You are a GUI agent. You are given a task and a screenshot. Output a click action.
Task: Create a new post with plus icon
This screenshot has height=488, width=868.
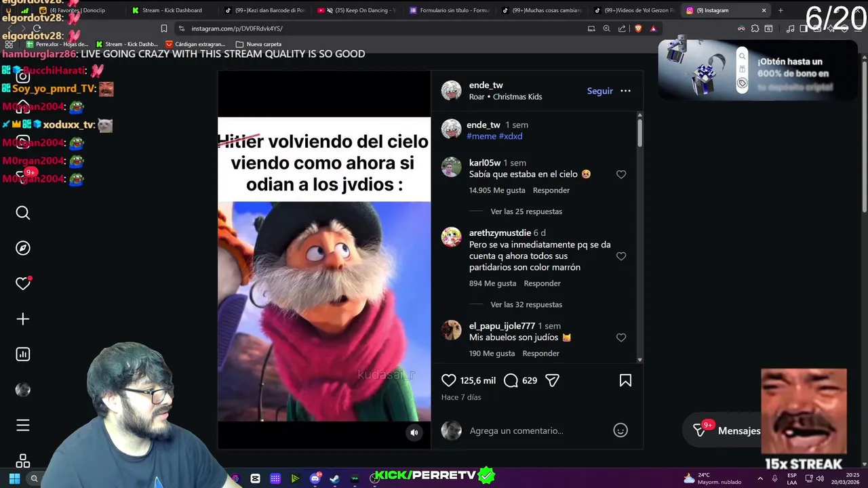pyautogui.click(x=23, y=319)
